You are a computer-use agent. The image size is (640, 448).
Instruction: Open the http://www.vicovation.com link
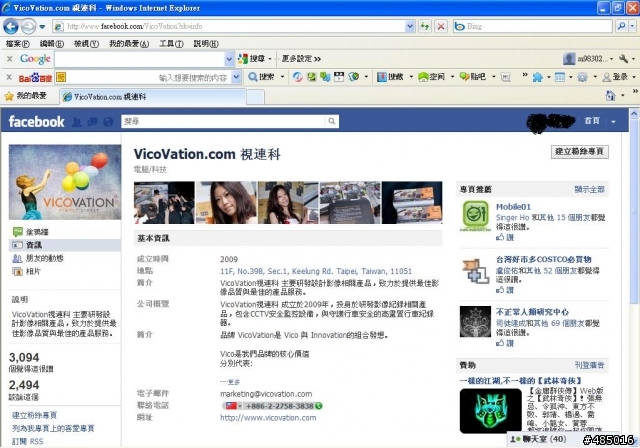[x=268, y=418]
